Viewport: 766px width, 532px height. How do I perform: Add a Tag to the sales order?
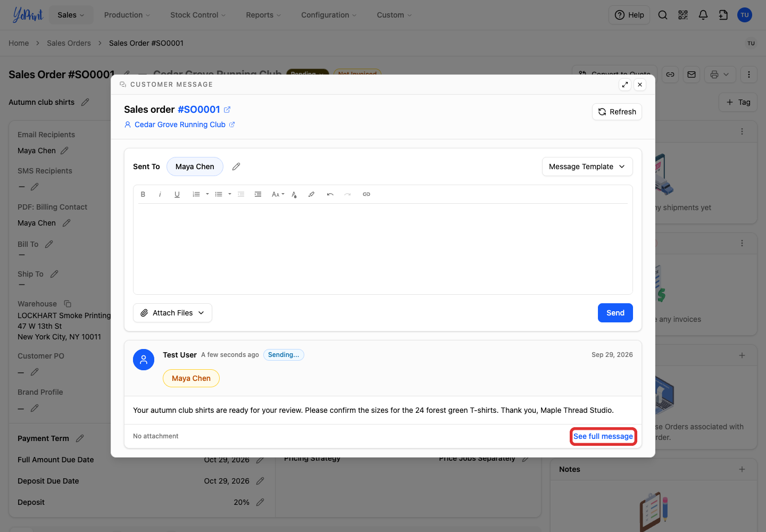point(738,102)
